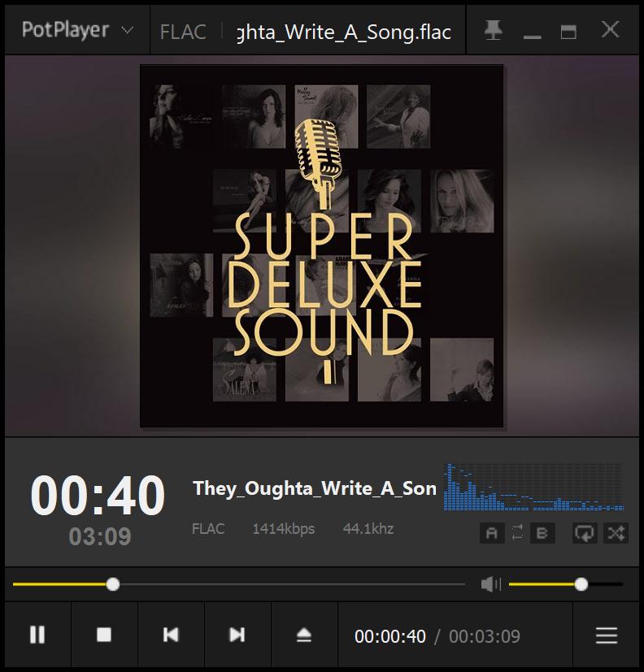The width and height of the screenshot is (644, 672).
Task: Click the 00:00:40 time in the bottom bar
Action: point(390,636)
